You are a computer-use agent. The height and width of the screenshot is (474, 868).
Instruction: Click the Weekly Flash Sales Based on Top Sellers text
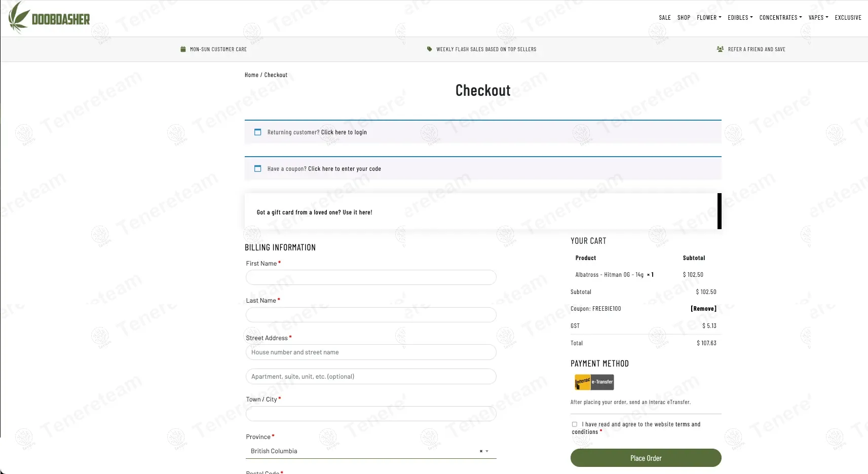point(486,49)
